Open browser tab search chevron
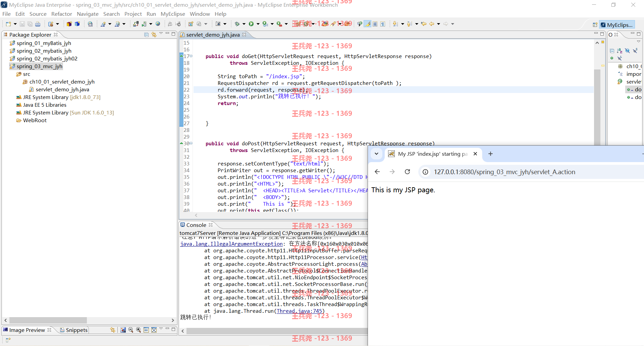Image resolution: width=644 pixels, height=346 pixels. 376,154
